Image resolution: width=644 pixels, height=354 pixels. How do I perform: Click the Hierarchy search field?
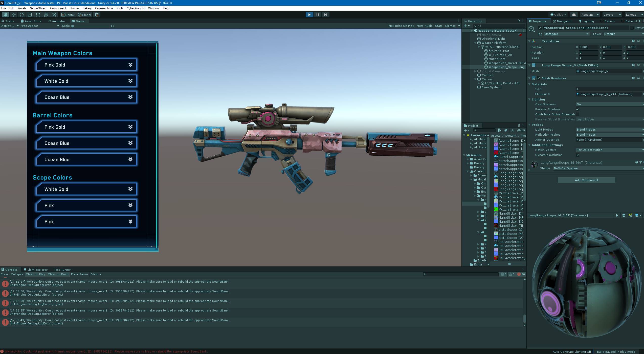[499, 26]
